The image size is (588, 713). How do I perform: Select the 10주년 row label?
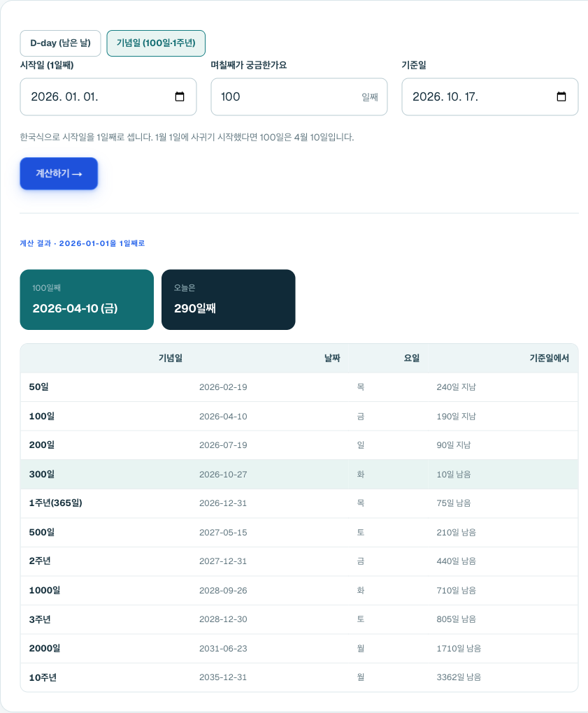pos(43,677)
